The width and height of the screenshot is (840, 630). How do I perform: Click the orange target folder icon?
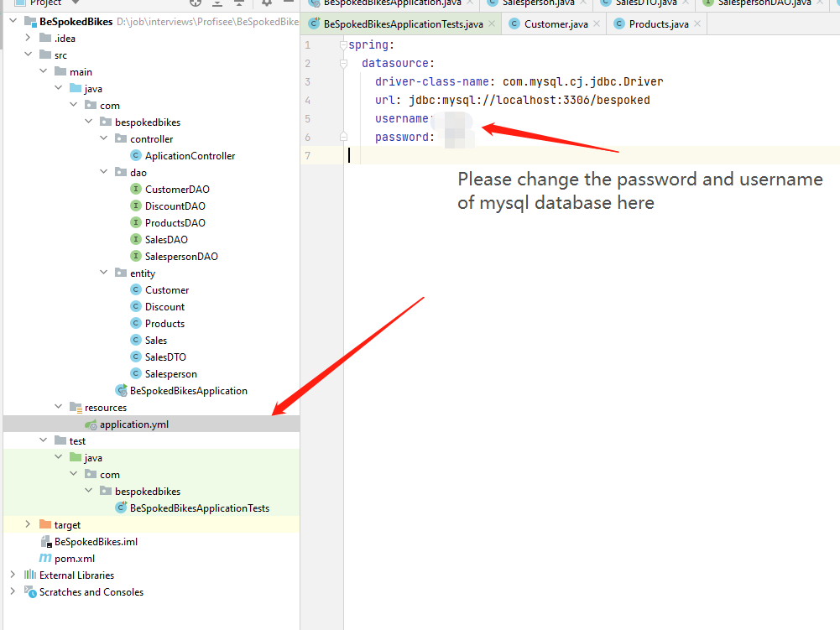pyautogui.click(x=45, y=524)
